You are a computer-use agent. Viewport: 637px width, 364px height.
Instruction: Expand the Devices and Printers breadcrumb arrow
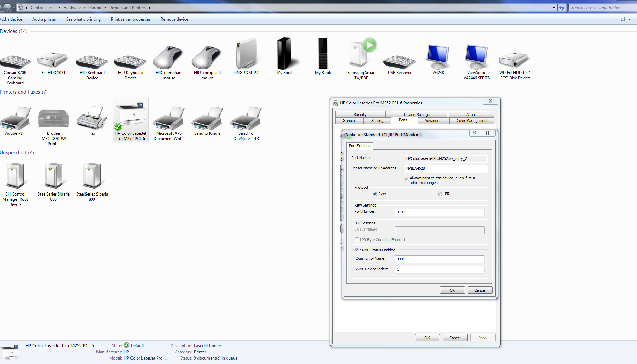pyautogui.click(x=150, y=8)
